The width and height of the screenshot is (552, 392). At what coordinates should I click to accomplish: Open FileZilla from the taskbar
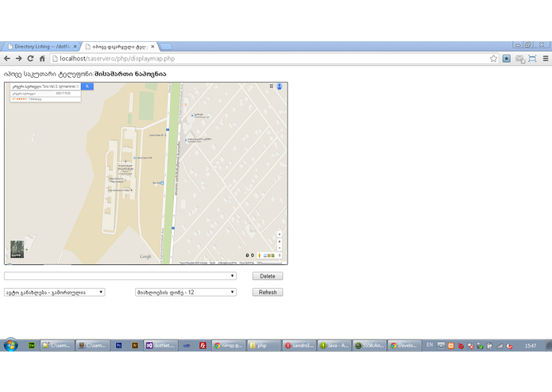pyautogui.click(x=203, y=346)
